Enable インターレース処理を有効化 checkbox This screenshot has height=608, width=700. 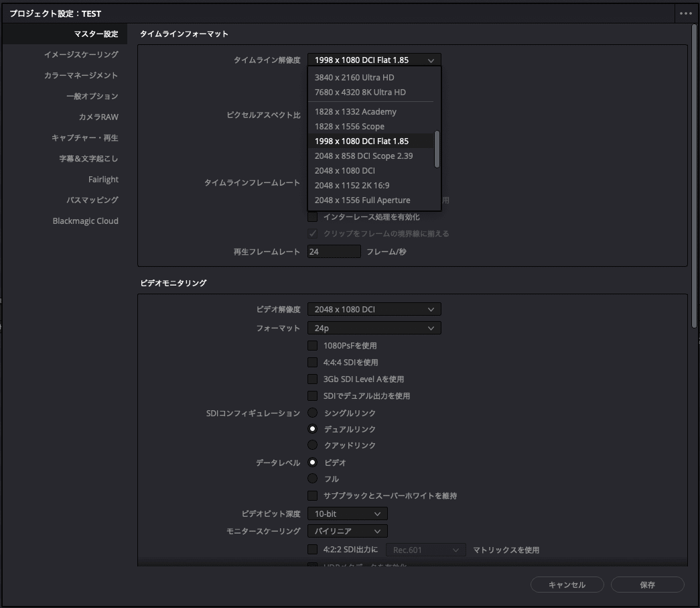[313, 217]
